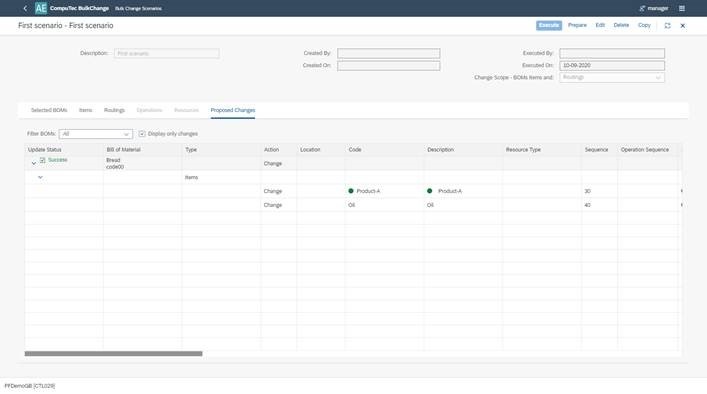Switch to the Items tab
Image resolution: width=707 pixels, height=394 pixels.
[85, 110]
